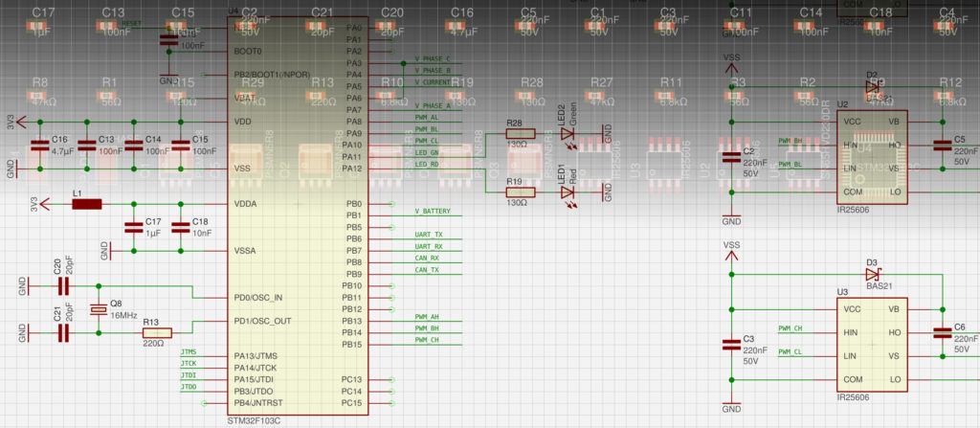Select the U3 IR25606 gate driver block
Screen dimensions: 980x428
(x=871, y=345)
